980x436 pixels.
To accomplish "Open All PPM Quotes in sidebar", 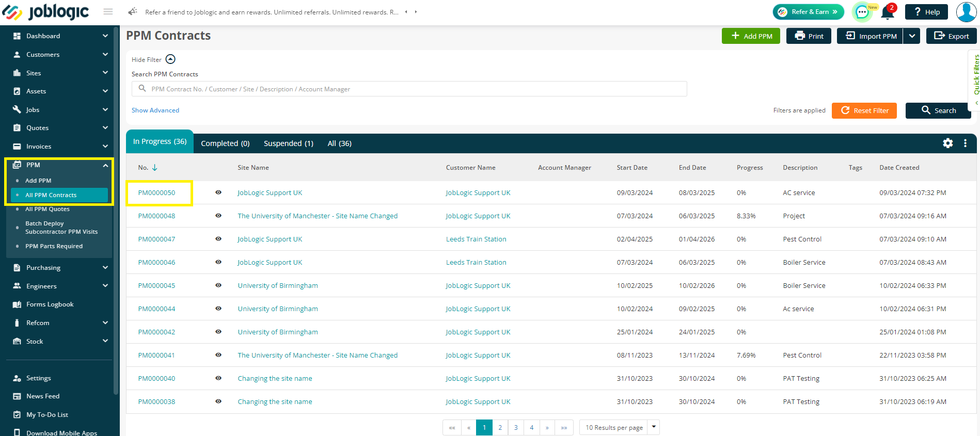I will tap(48, 209).
